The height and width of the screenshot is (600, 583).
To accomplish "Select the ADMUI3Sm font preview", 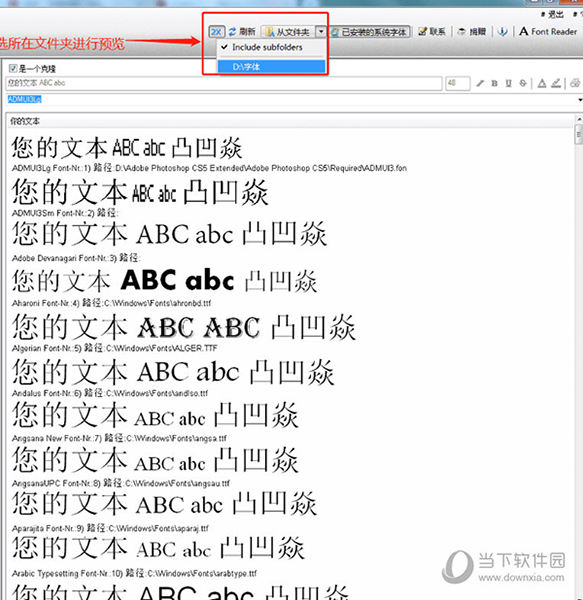I will pos(140,193).
